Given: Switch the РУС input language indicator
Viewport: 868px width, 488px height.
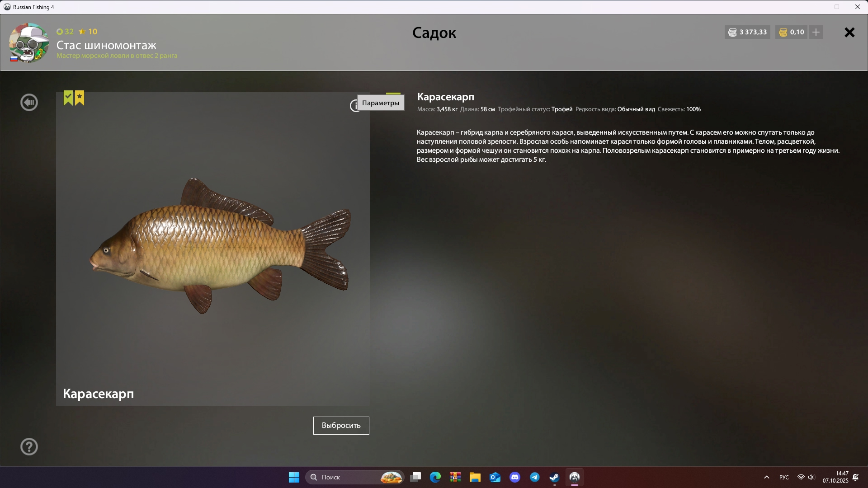Looking at the screenshot, I should click(x=784, y=477).
